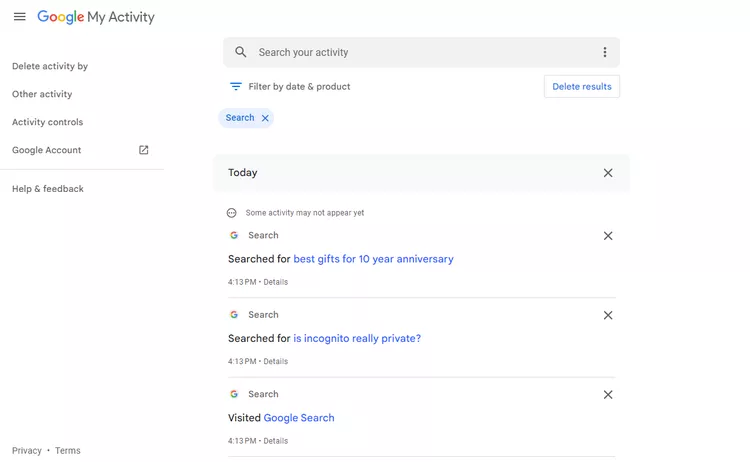The height and width of the screenshot is (462, 750).
Task: Click the Google My Activity logo
Action: [x=96, y=17]
